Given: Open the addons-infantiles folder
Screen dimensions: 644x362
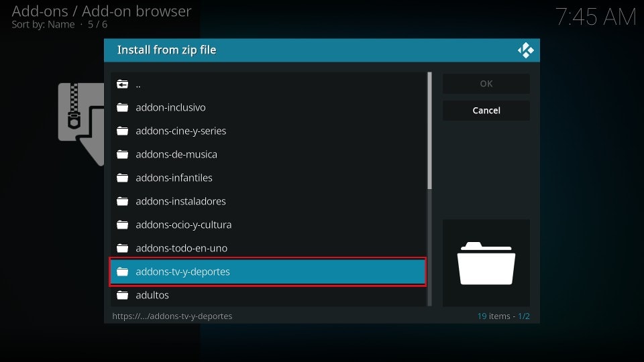Looking at the screenshot, I should pos(268,178).
